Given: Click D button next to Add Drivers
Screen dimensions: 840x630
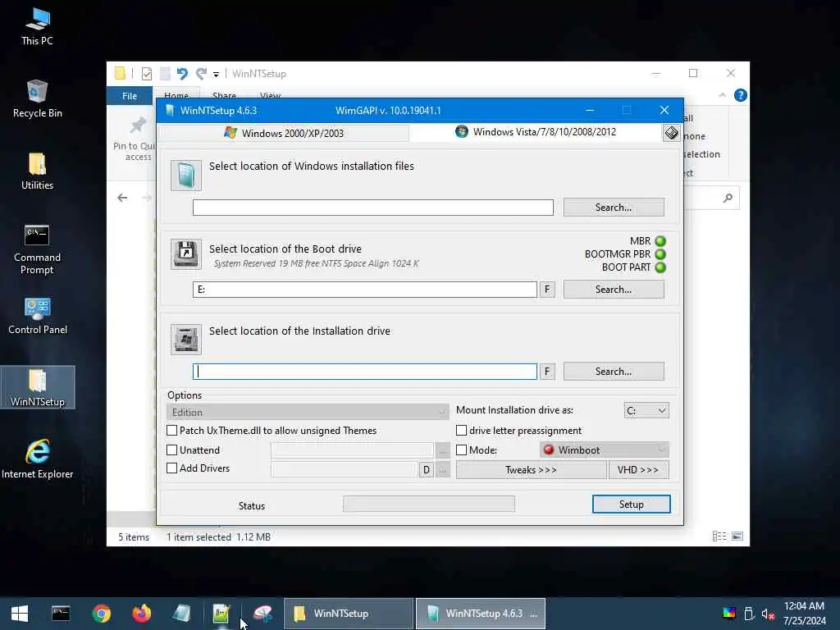Looking at the screenshot, I should [427, 470].
